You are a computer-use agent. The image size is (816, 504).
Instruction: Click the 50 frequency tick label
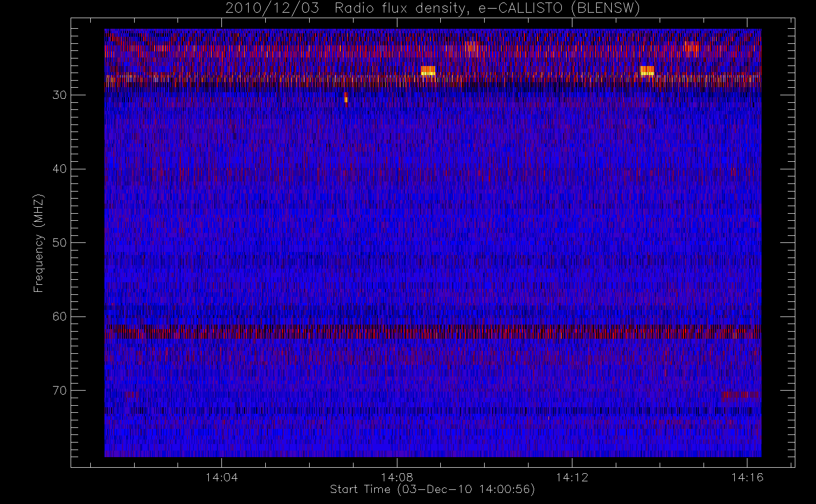(60, 243)
